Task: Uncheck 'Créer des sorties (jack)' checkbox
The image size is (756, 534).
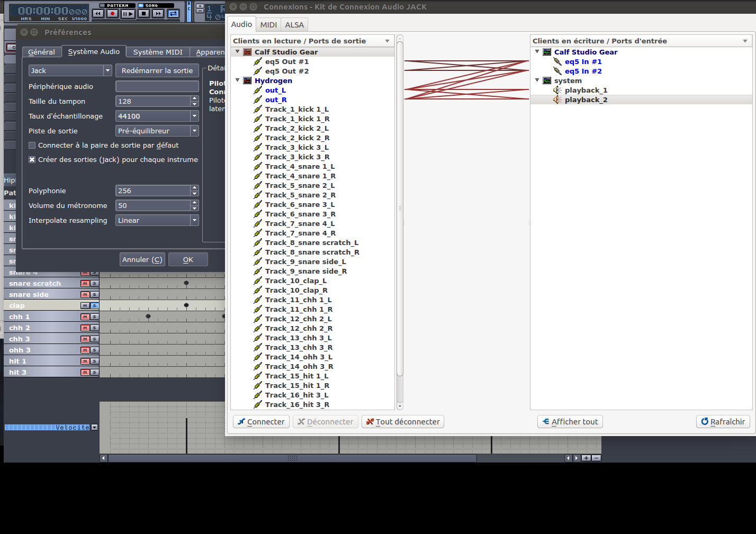Action: point(32,160)
